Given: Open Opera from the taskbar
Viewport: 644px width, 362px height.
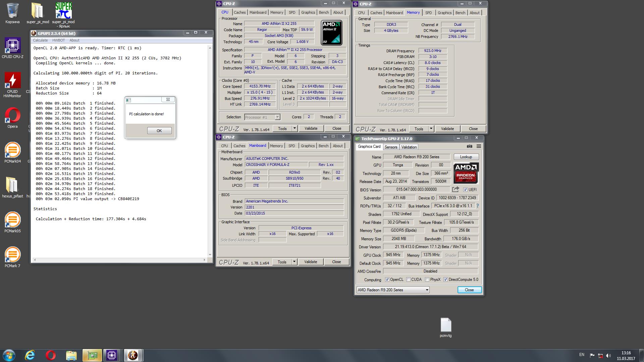Looking at the screenshot, I should click(x=51, y=355).
